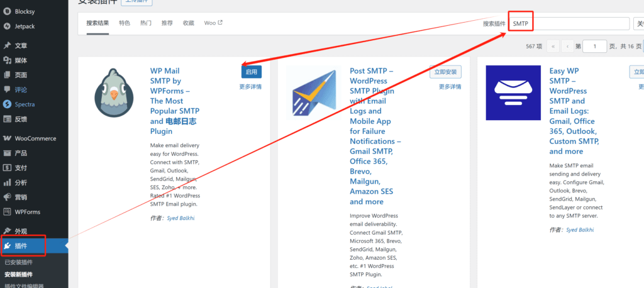Image resolution: width=644 pixels, height=288 pixels.
Task: Switch to the 推荐 tab
Action: coord(167,23)
